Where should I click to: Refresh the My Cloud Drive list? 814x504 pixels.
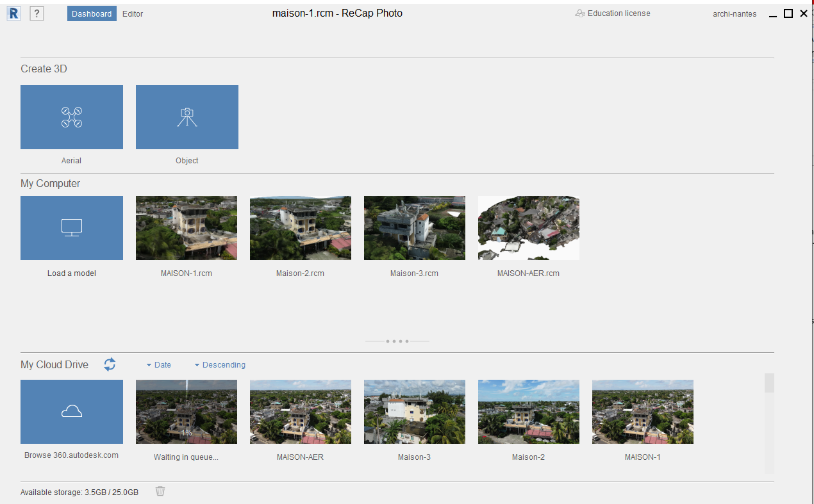(x=110, y=364)
